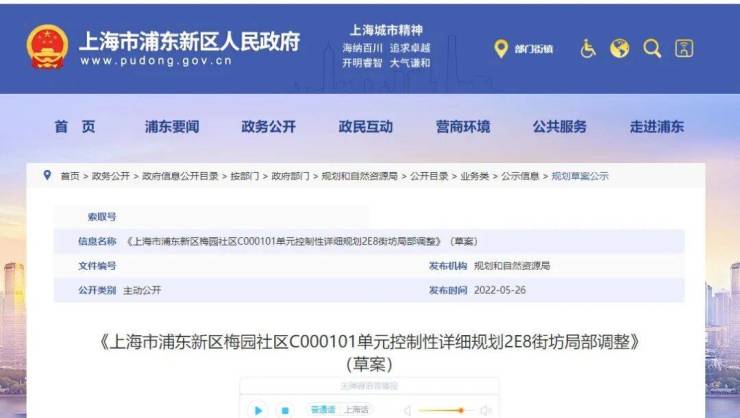The height and width of the screenshot is (418, 740).
Task: Click 政府部门 breadcrumb link
Action: pos(290,176)
